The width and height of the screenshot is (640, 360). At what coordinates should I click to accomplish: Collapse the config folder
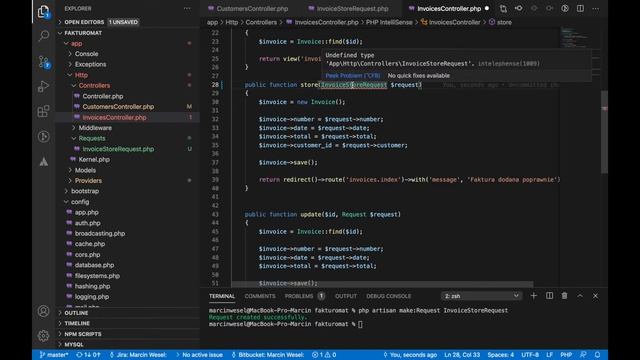(x=128, y=202)
